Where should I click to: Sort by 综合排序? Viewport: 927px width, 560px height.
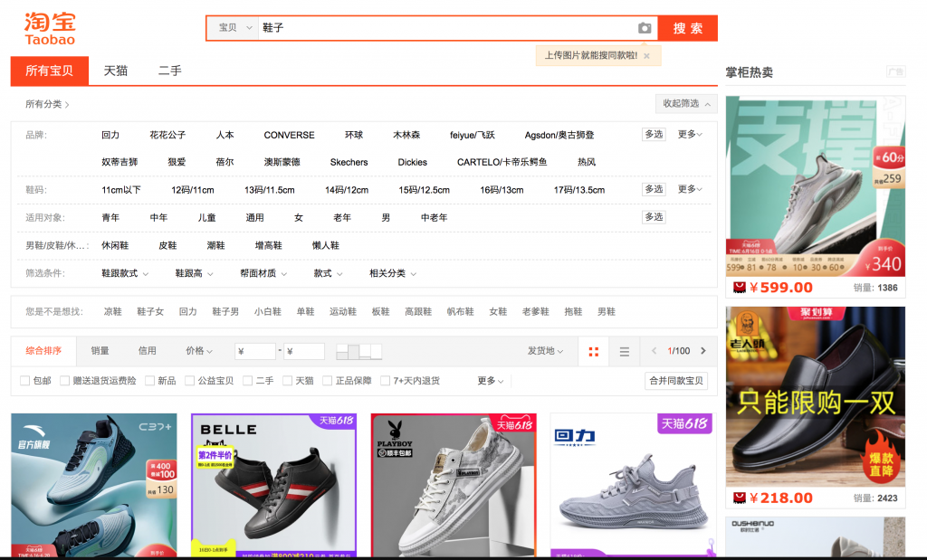click(43, 351)
